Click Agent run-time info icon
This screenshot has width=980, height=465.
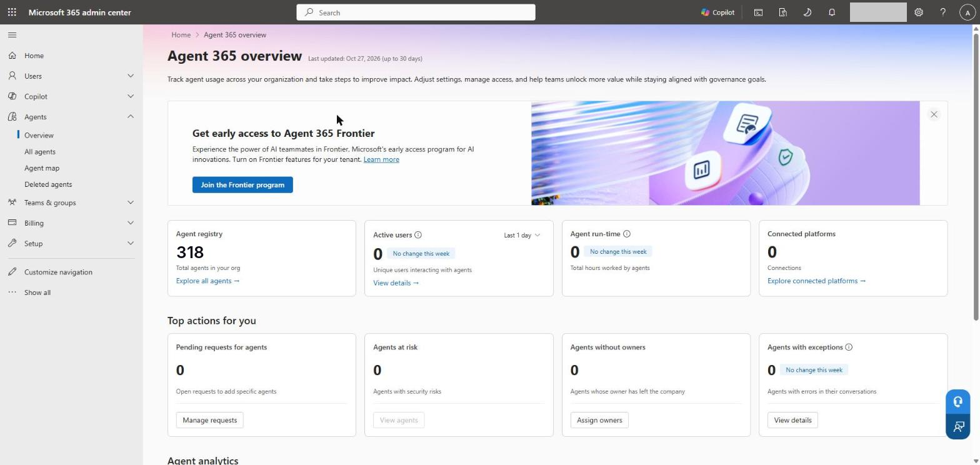(x=627, y=234)
